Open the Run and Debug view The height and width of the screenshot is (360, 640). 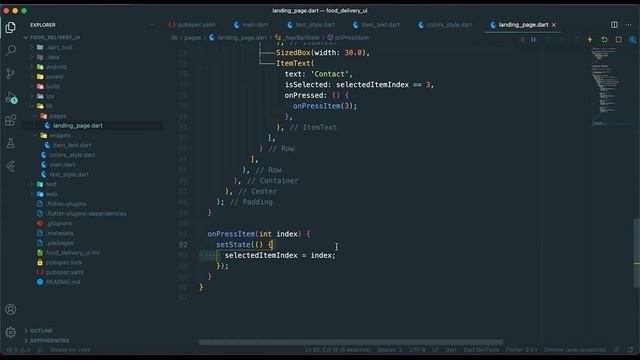coord(11,98)
